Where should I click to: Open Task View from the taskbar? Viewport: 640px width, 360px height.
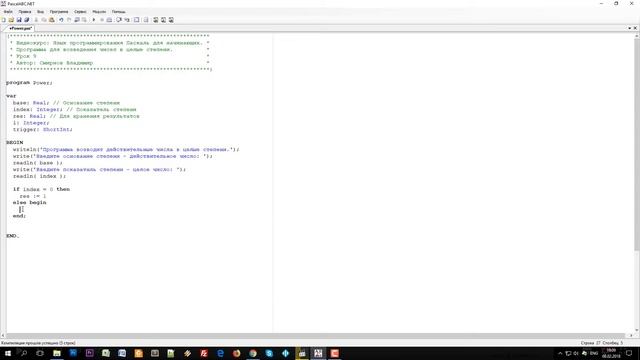tap(40, 353)
